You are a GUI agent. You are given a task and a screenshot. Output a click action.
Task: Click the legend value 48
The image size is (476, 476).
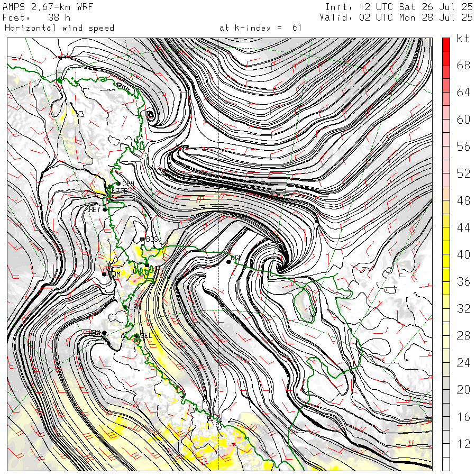(463, 200)
